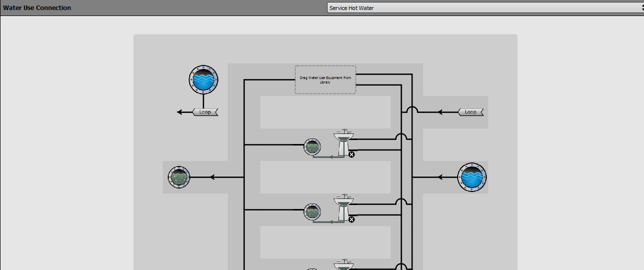Image resolution: width=644 pixels, height=270 pixels.
Task: Click the left Loop label with outgoing arrow
Action: tap(205, 112)
